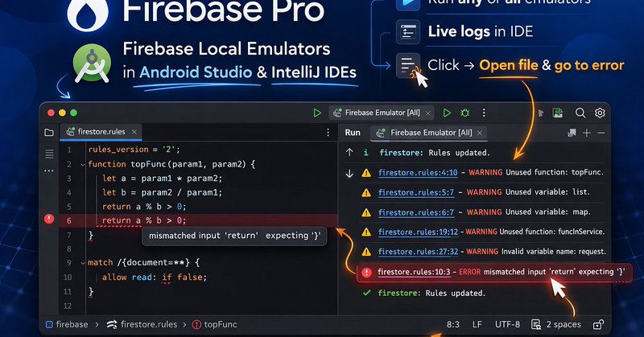Change indentation via 2 spaces indicator
This screenshot has width=644, height=337.
click(563, 325)
